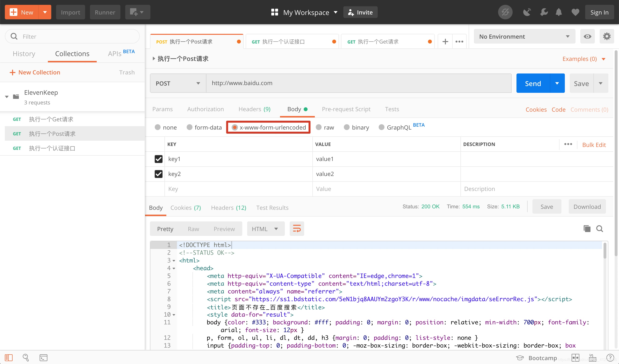Toggle sidebar icon in status bar
The image size is (619, 364).
pyautogui.click(x=9, y=358)
